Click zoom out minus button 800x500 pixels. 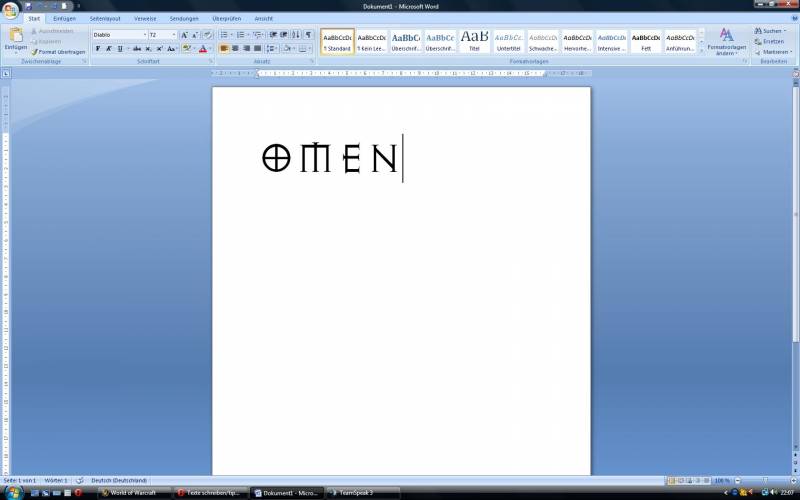click(x=738, y=481)
